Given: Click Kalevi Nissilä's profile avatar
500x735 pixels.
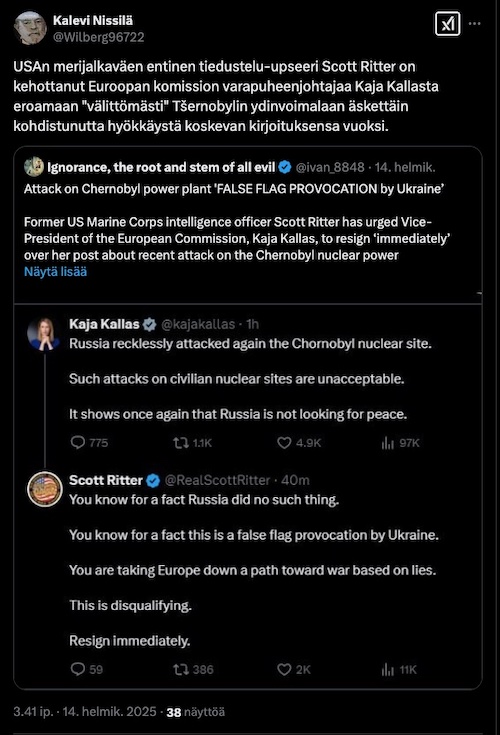Looking at the screenshot, I should click(x=30, y=28).
